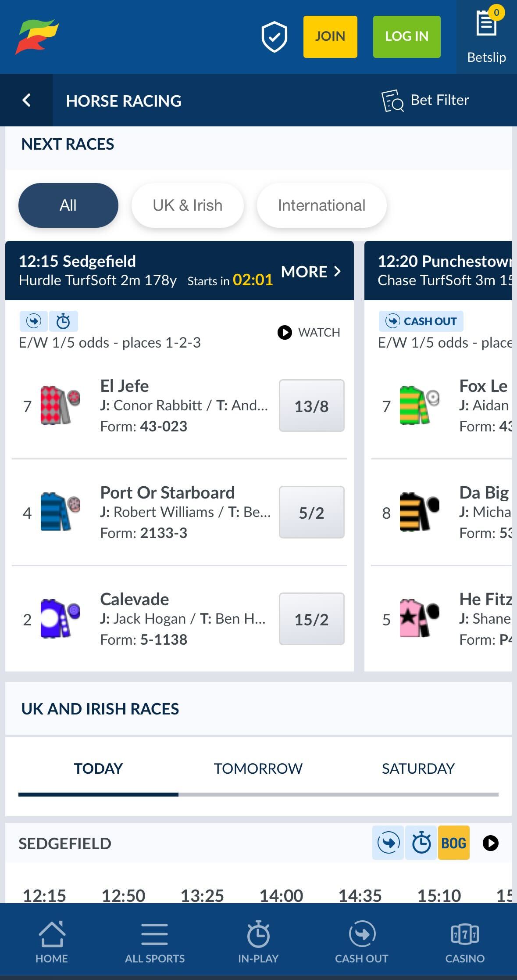Expand MORE details for the 12:15 Sedgefield race
The height and width of the screenshot is (980, 517).
311,272
